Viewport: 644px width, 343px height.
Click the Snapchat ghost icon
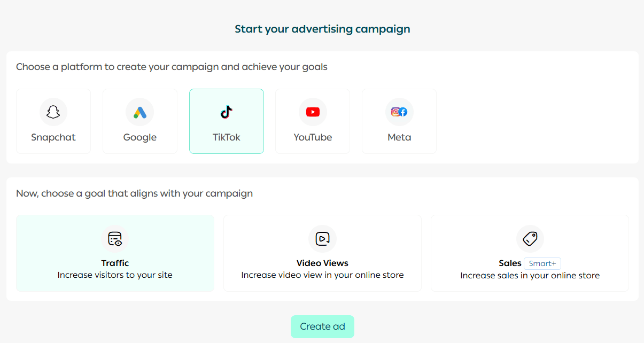click(x=53, y=112)
